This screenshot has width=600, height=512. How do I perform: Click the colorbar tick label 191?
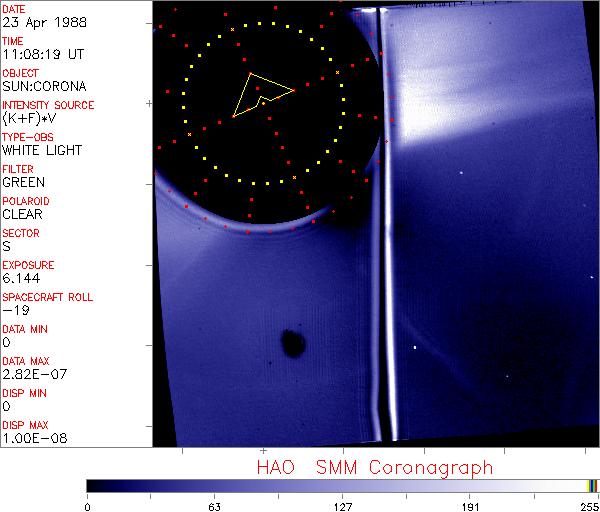pyautogui.click(x=470, y=505)
